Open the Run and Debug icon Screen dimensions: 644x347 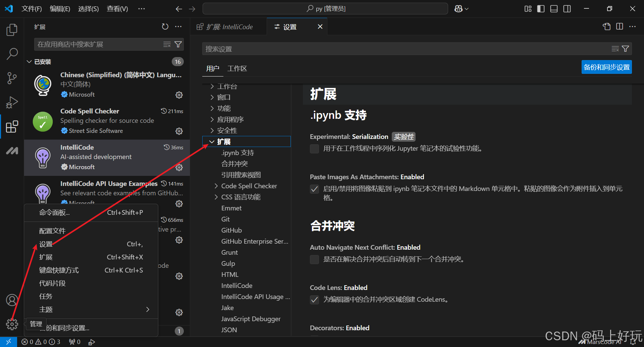pyautogui.click(x=12, y=102)
